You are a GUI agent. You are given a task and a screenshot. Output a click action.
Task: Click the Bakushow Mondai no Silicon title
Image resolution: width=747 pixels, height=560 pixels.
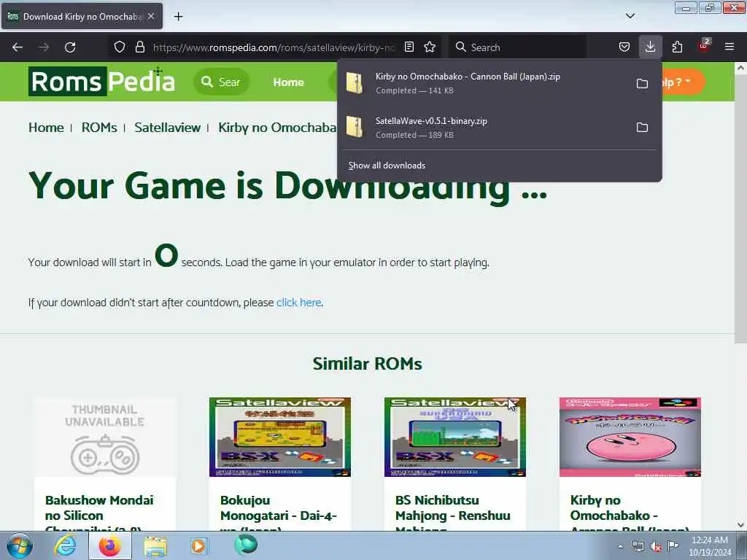(x=99, y=513)
